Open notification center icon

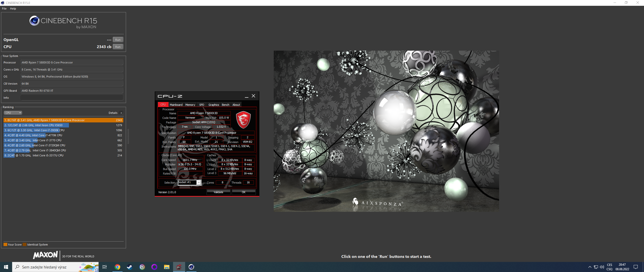[x=636, y=267]
